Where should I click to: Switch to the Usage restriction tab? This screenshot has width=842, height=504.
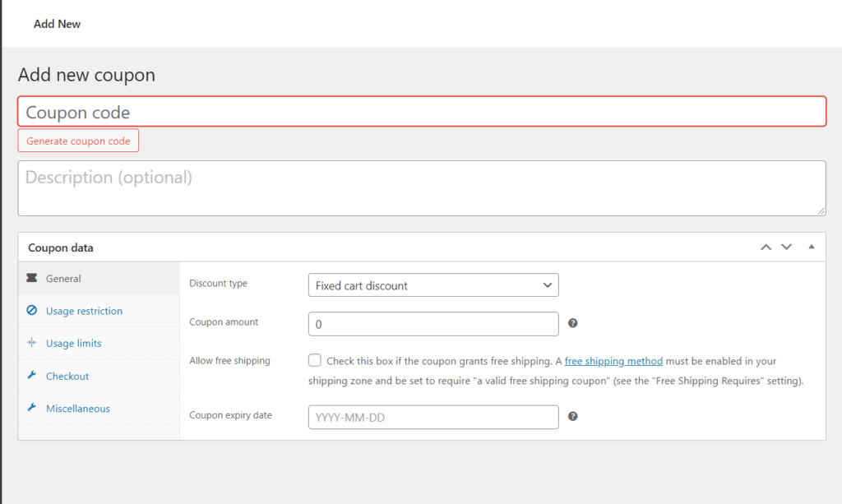[x=84, y=311]
